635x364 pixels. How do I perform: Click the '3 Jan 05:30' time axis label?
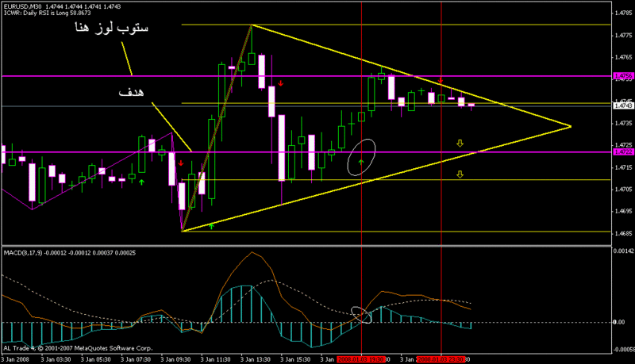(x=95, y=359)
